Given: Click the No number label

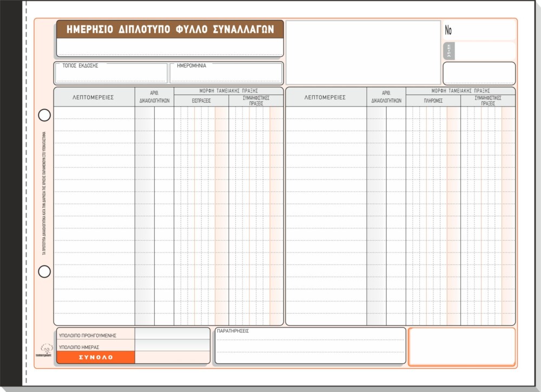Looking at the screenshot, I should point(448,30).
